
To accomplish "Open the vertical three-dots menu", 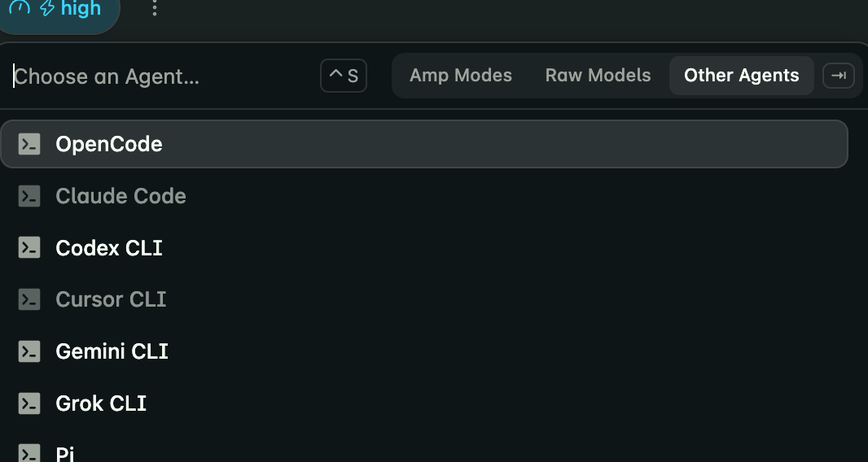I will (x=155, y=8).
